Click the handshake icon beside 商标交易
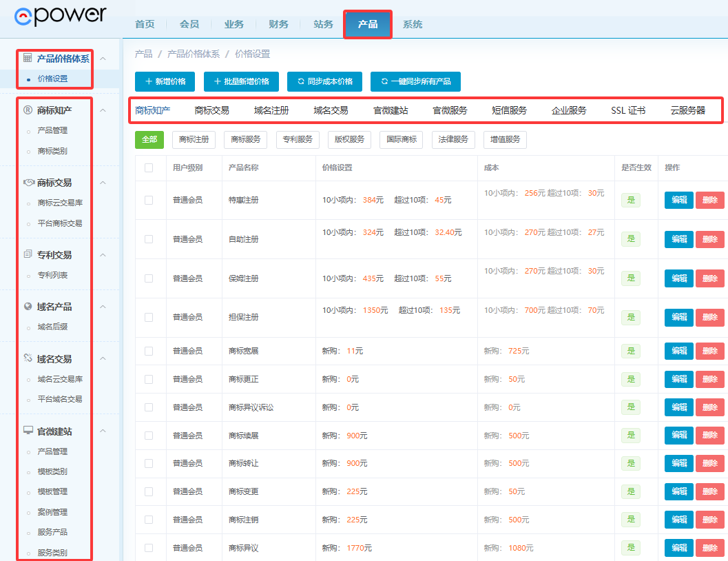Screen dimensions: 728x561 (x=28, y=183)
